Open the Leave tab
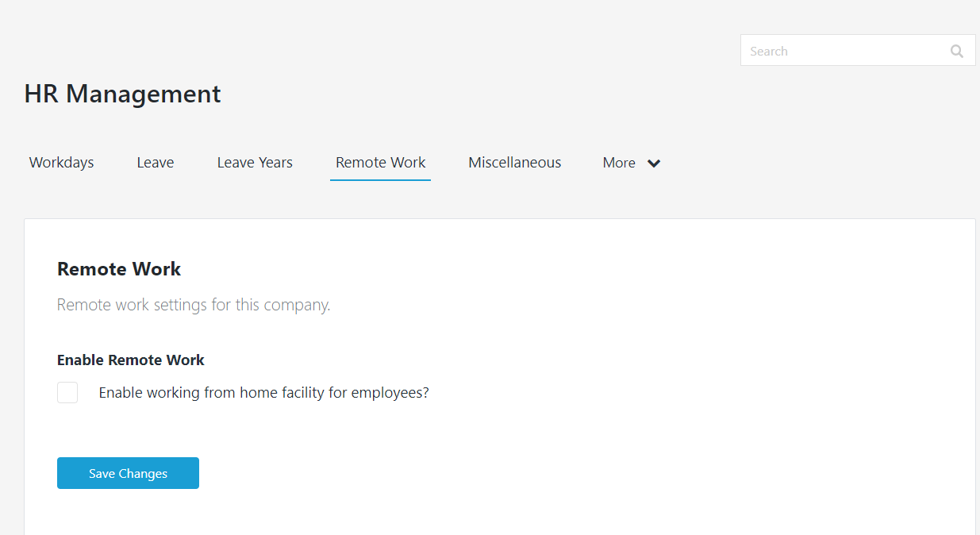 (x=155, y=162)
